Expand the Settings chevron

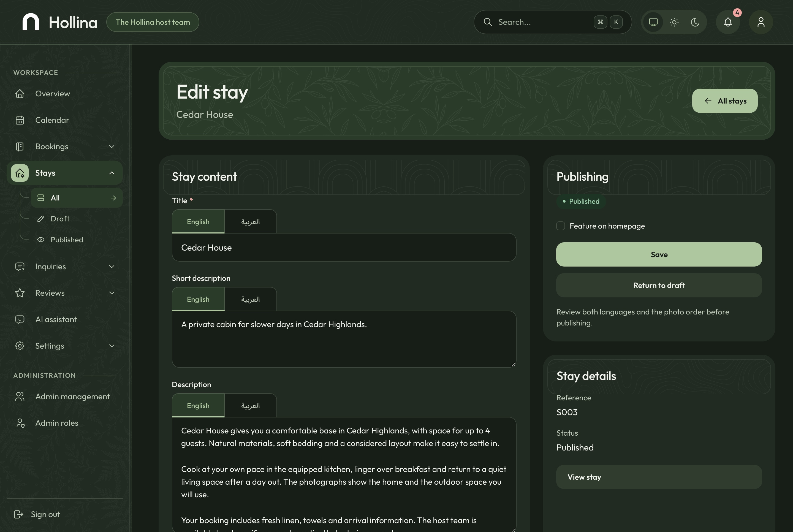(x=112, y=346)
